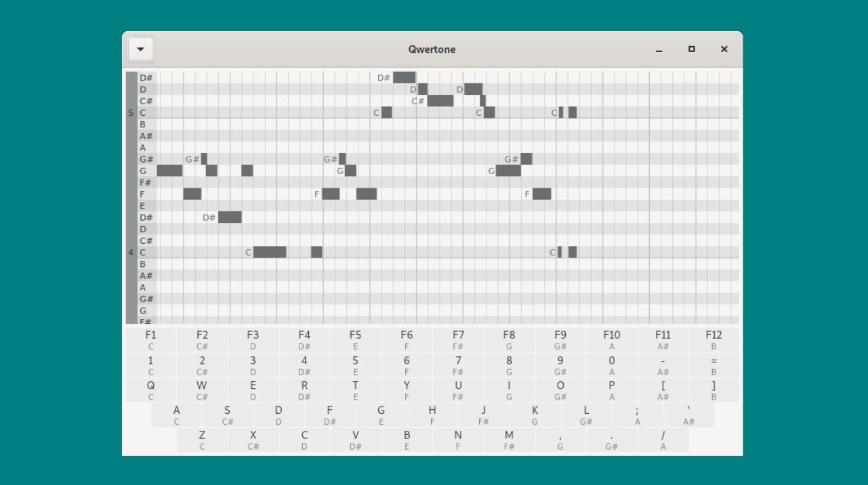Image resolution: width=868 pixels, height=485 pixels.
Task: Open the dropdown menu in the header bar
Action: click(140, 49)
